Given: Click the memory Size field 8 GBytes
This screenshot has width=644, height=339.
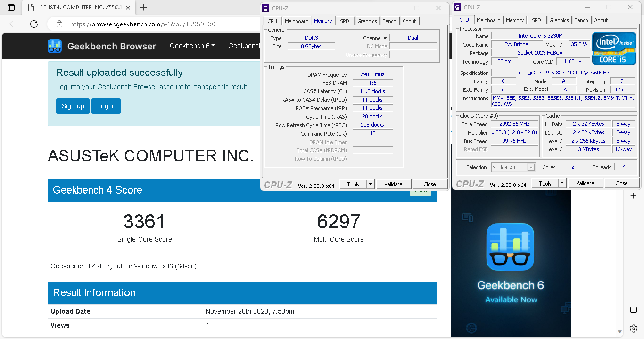Looking at the screenshot, I should 311,46.
